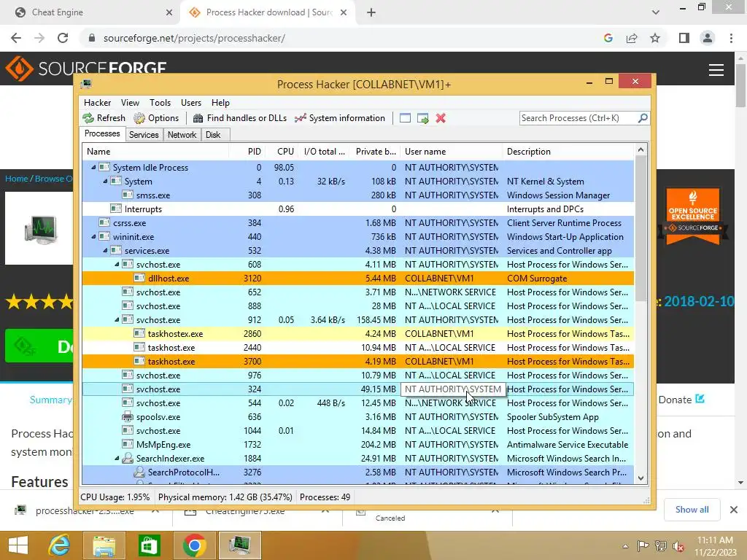Click the browser share page icon
This screenshot has width=747, height=560.
pos(632,38)
